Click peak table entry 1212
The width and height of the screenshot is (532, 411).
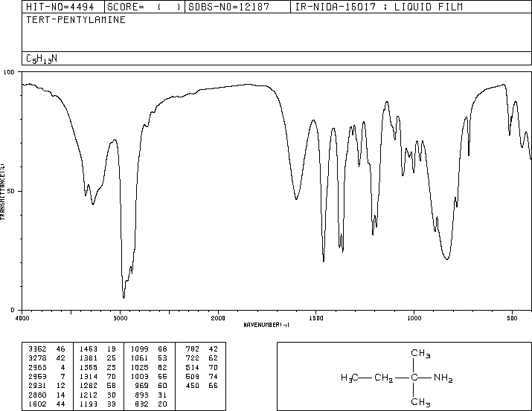[x=89, y=395]
